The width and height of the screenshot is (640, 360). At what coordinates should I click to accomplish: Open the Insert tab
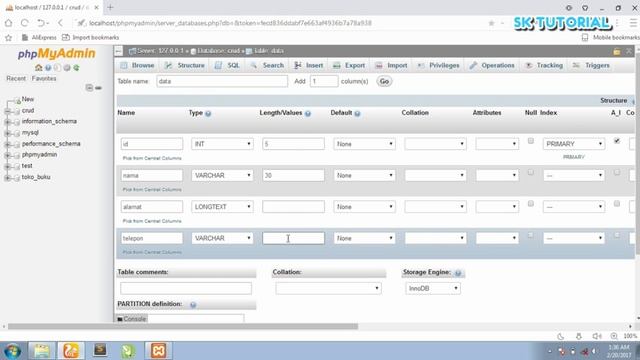309,65
